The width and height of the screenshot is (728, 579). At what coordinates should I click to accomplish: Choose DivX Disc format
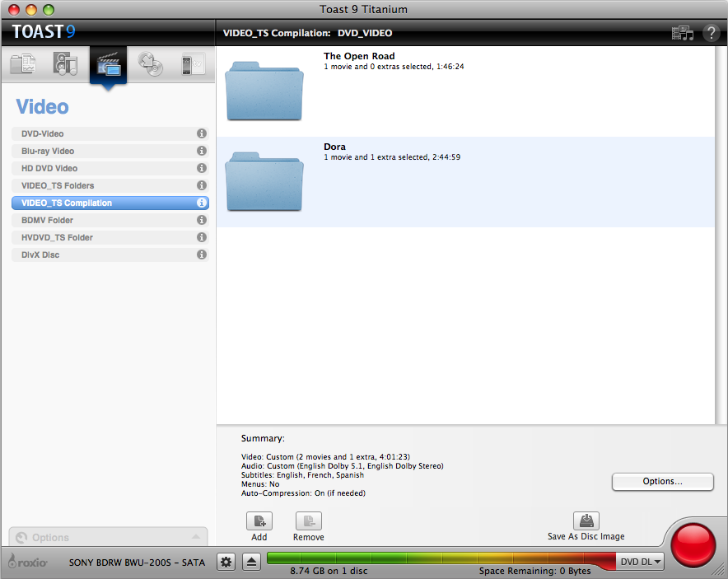pyautogui.click(x=110, y=254)
